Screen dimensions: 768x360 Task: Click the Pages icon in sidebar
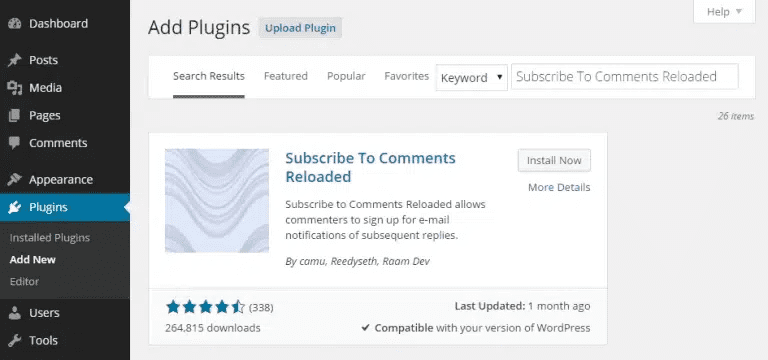15,116
